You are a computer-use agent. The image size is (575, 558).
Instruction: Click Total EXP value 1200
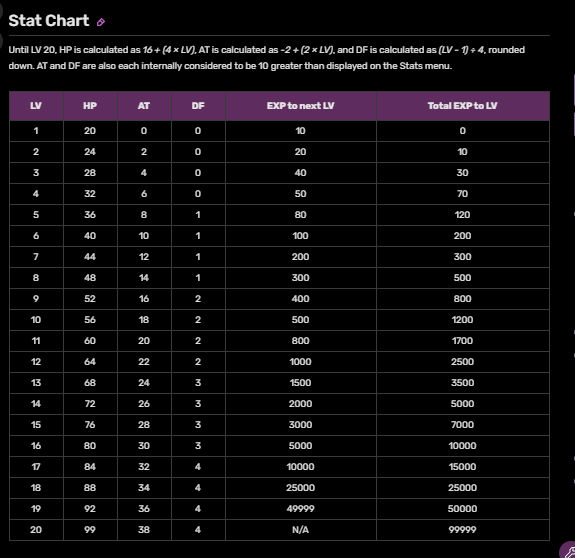[x=462, y=320]
